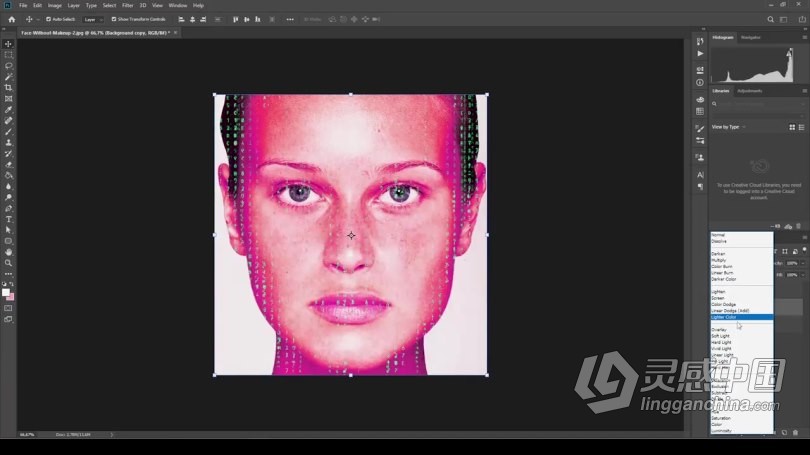Choose Screen blend mode

742,298
